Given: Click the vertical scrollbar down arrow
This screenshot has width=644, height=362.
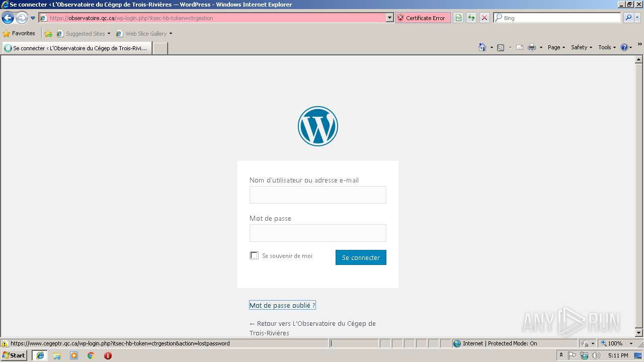Looking at the screenshot, I should click(x=639, y=333).
